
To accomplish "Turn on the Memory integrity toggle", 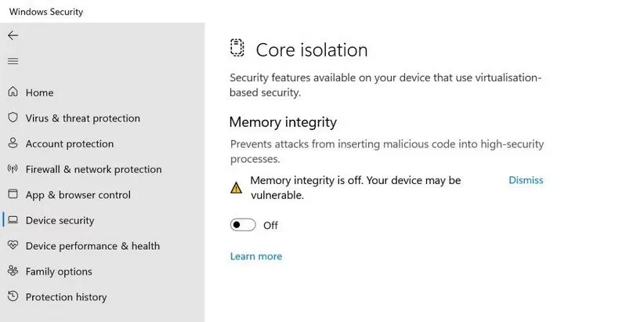I will (x=243, y=226).
